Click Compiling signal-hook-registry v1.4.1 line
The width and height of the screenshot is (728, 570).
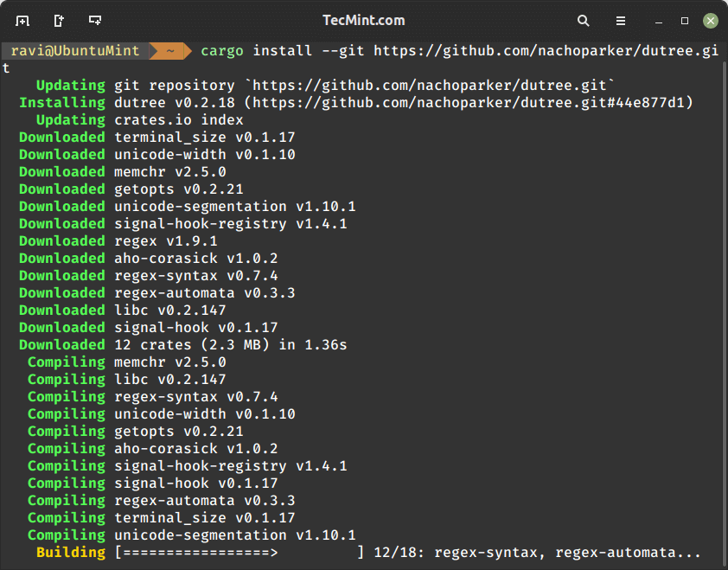click(187, 466)
